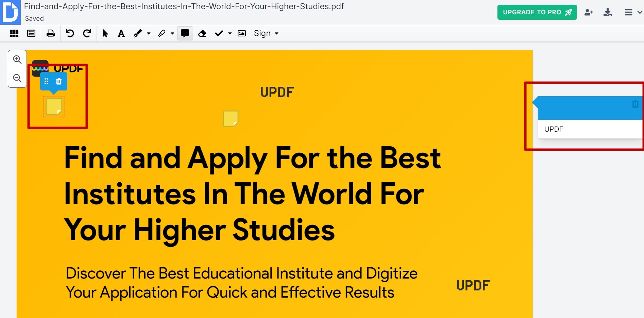Click the Insert Image icon

[x=242, y=33]
